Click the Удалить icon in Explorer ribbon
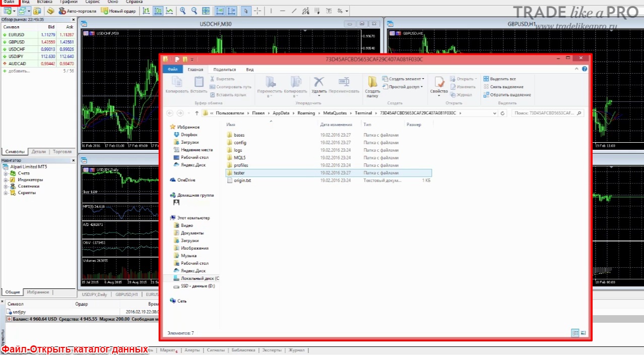Screen dimensions: 644x355 (x=318, y=86)
